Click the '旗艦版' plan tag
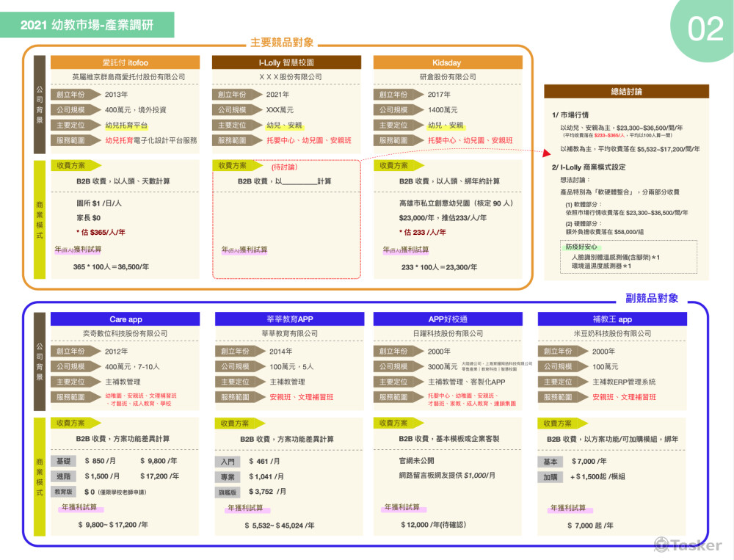 [228, 492]
